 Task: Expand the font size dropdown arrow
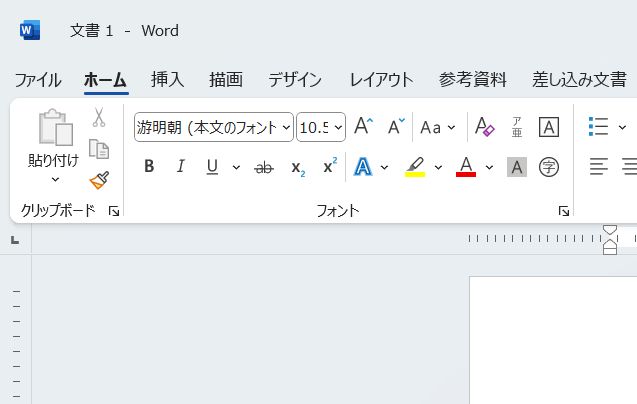338,127
